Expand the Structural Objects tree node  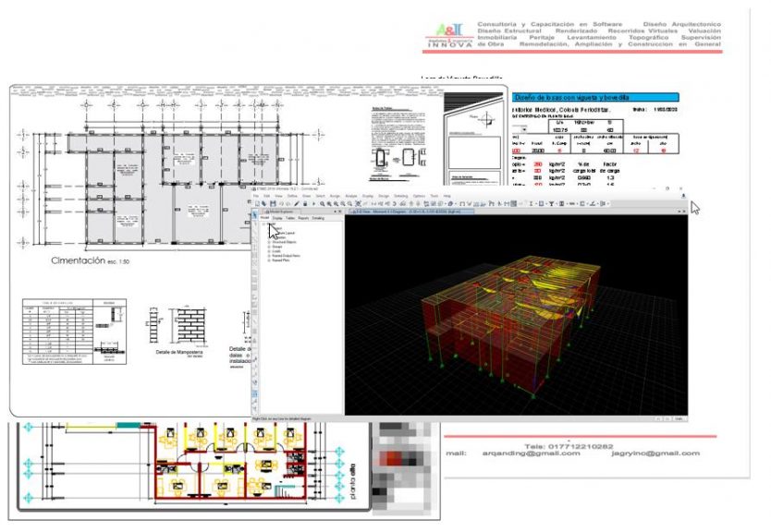[x=268, y=242]
